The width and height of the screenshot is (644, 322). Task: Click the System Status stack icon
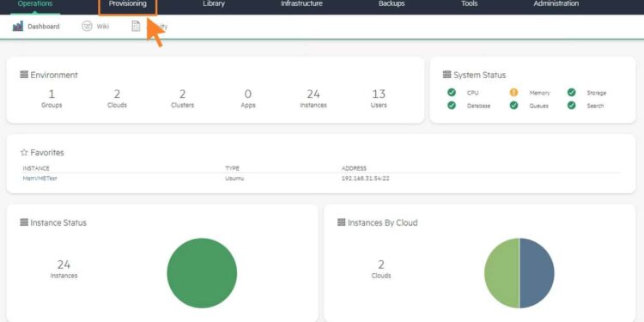(x=447, y=75)
